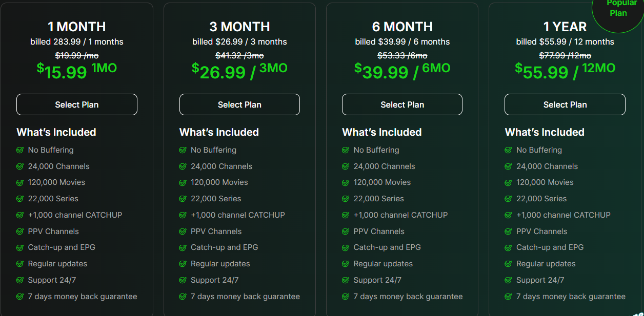Click the $55.99 price in 1 Year plan
This screenshot has height=316, width=644.
[x=541, y=72]
